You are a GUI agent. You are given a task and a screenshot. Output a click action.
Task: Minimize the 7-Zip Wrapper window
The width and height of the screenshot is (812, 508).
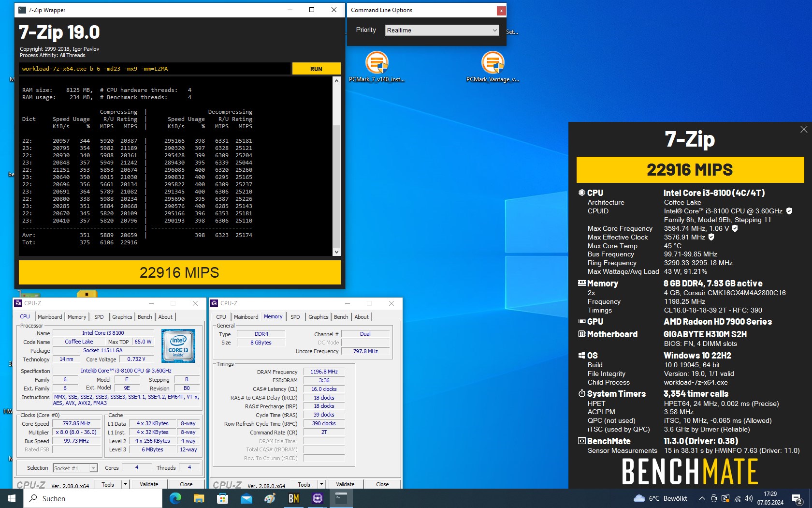pos(290,10)
